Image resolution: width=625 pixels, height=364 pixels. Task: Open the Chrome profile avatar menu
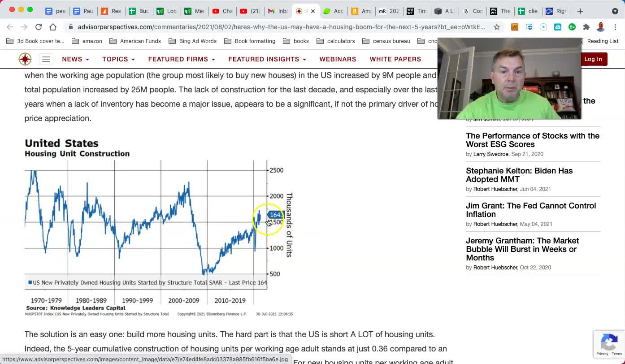click(x=601, y=27)
